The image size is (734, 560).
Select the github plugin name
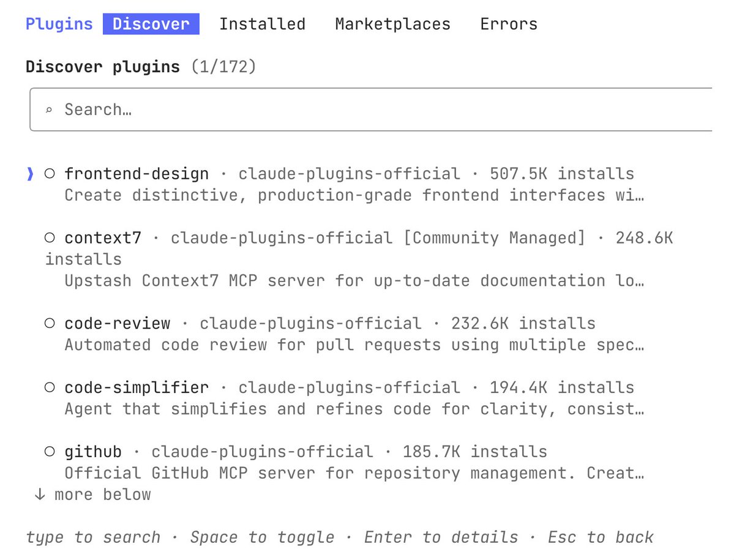tap(92, 452)
